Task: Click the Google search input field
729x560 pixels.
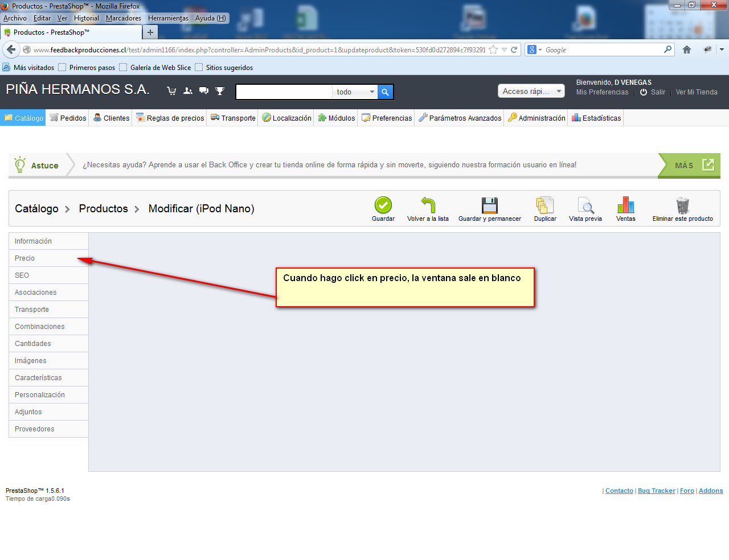Action: [603, 50]
